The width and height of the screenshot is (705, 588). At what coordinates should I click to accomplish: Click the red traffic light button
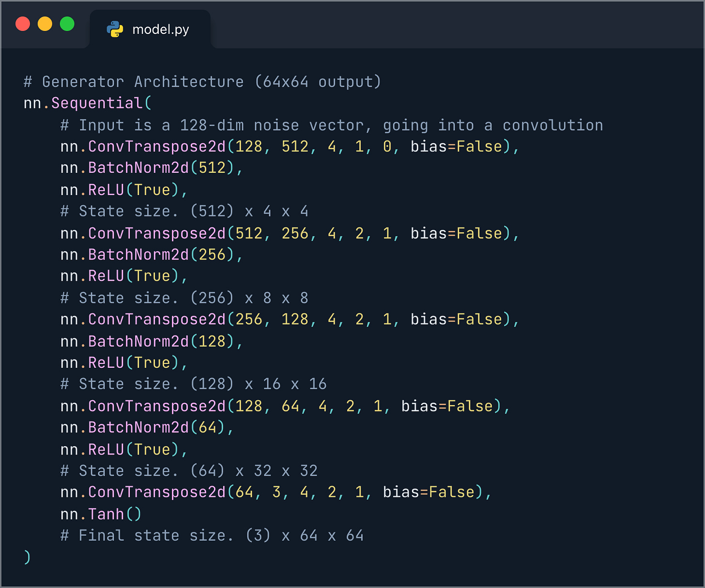click(x=22, y=23)
